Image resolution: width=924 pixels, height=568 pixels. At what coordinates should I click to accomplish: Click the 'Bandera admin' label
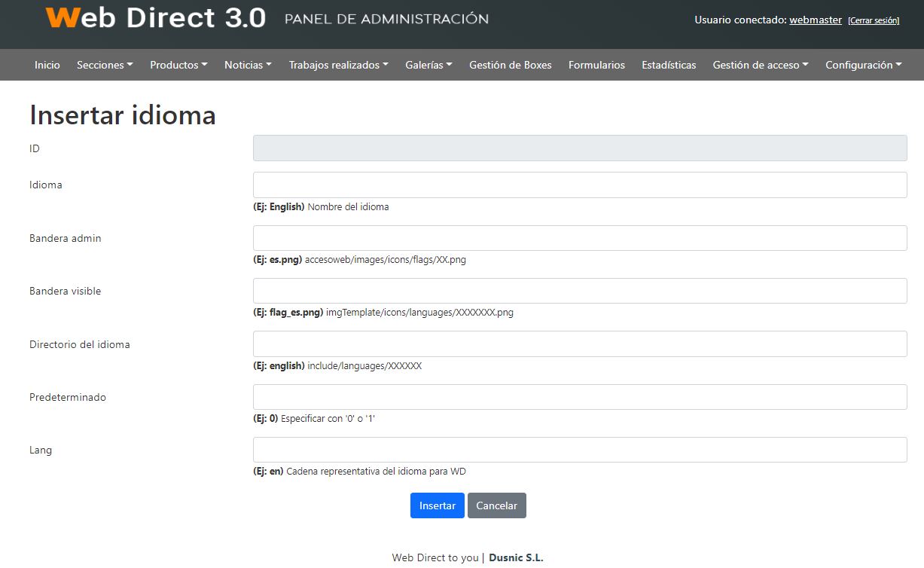pos(66,238)
